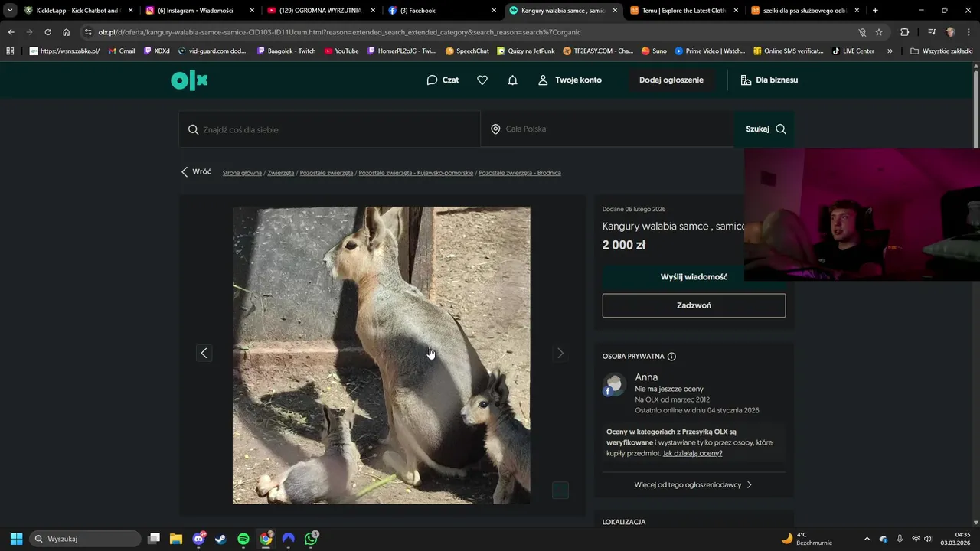This screenshot has height=551, width=980.
Task: Open Pozostałe zwierzęta - Kujawsko-pomorskie breadcrumb
Action: [416, 173]
